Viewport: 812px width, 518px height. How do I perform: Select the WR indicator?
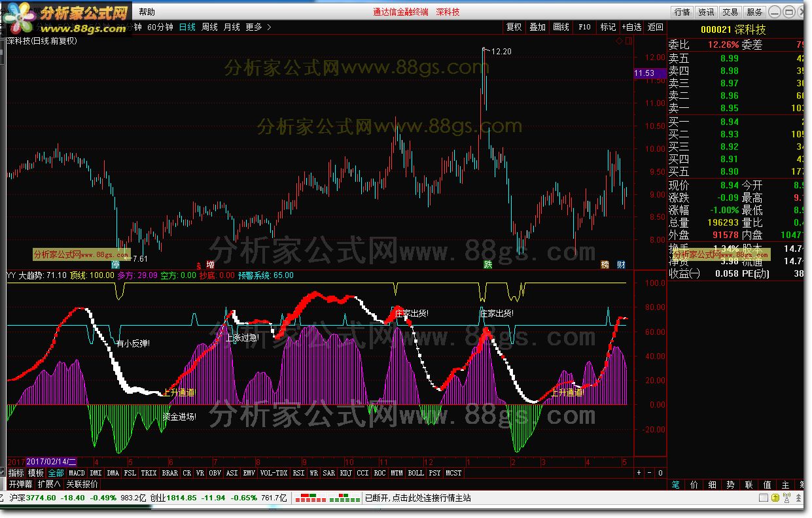point(314,473)
